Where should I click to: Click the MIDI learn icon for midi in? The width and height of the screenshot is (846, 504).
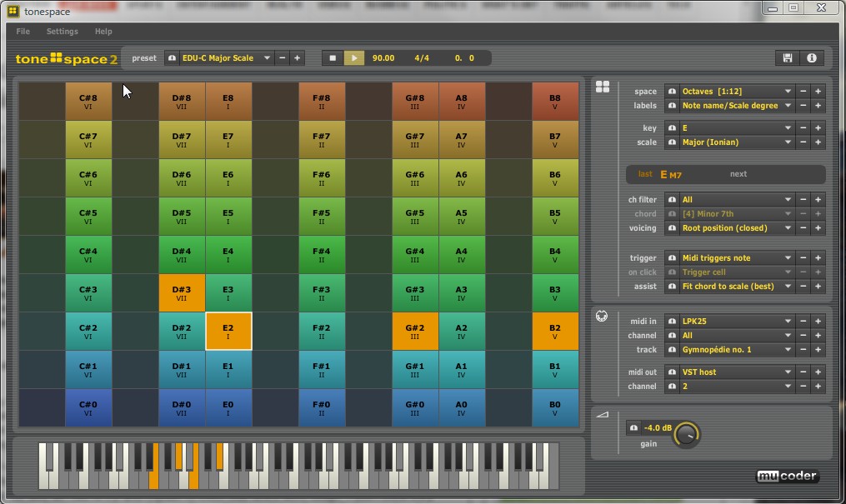672,321
